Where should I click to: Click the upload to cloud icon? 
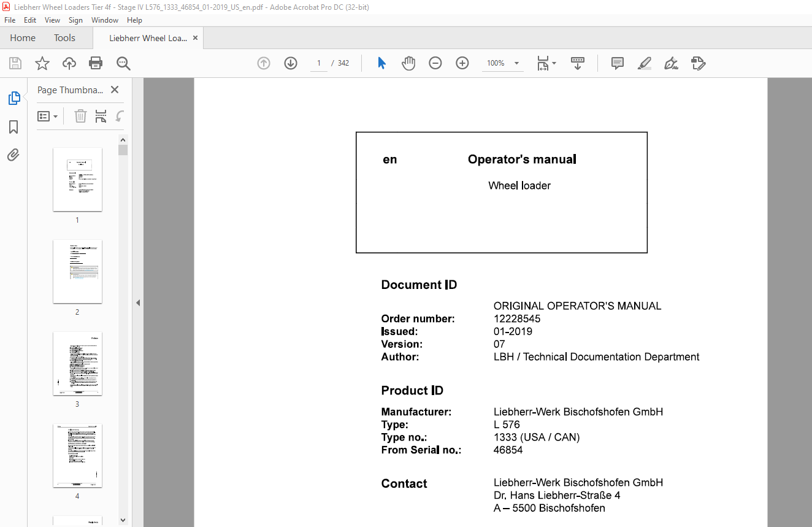(x=69, y=63)
